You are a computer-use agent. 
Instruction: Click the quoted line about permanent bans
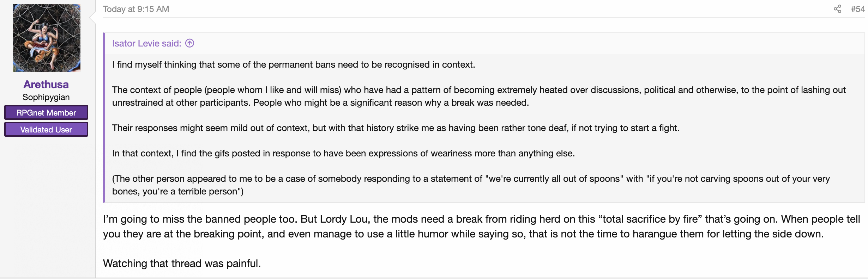[294, 64]
